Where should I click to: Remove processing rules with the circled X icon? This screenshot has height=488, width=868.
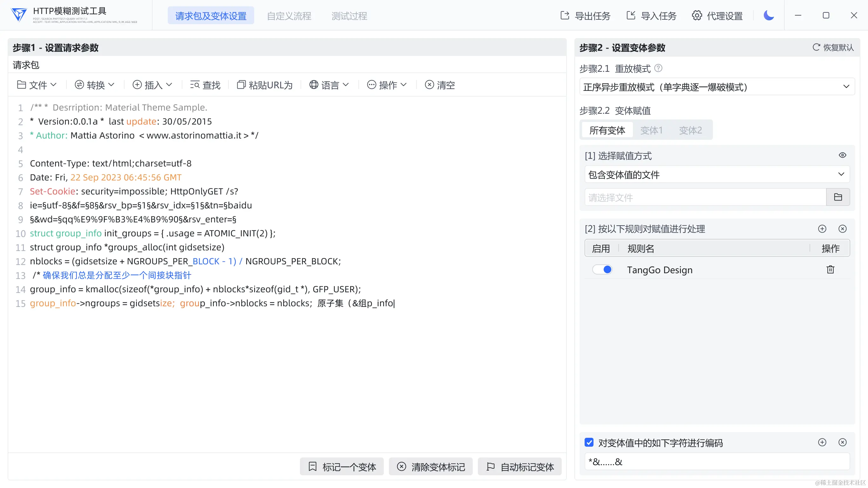tap(842, 229)
